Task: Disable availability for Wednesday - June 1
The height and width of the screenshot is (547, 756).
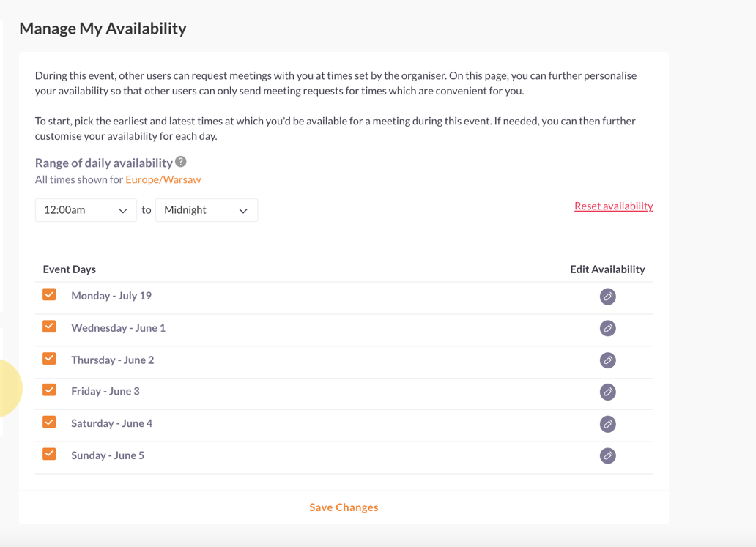Action: pos(48,326)
